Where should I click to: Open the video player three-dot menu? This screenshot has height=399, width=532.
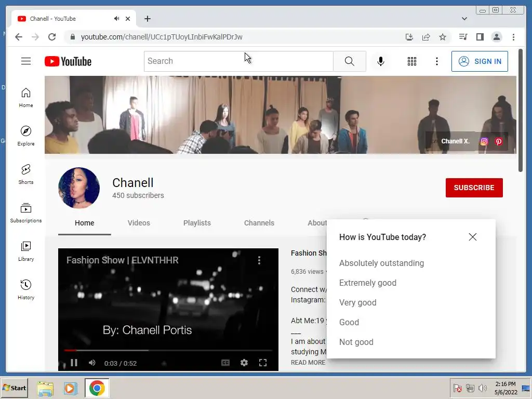(259, 260)
